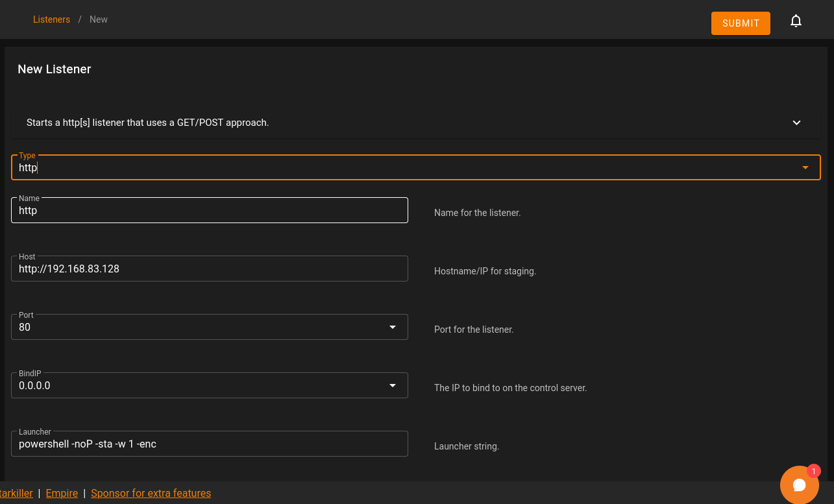Click the 'New' breadcrumb text
This screenshot has width=834, height=504.
click(x=99, y=19)
